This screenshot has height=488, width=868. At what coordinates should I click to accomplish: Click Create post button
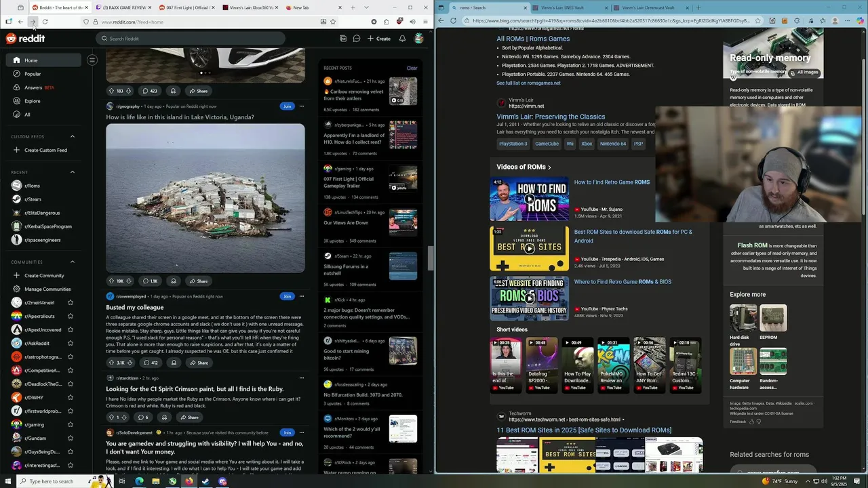[x=379, y=39]
